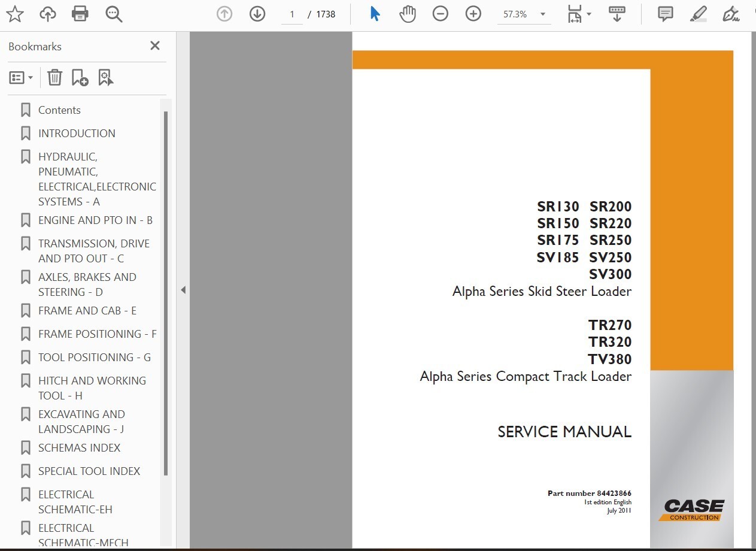Click the document pane vertical scrollbar

click(753, 291)
